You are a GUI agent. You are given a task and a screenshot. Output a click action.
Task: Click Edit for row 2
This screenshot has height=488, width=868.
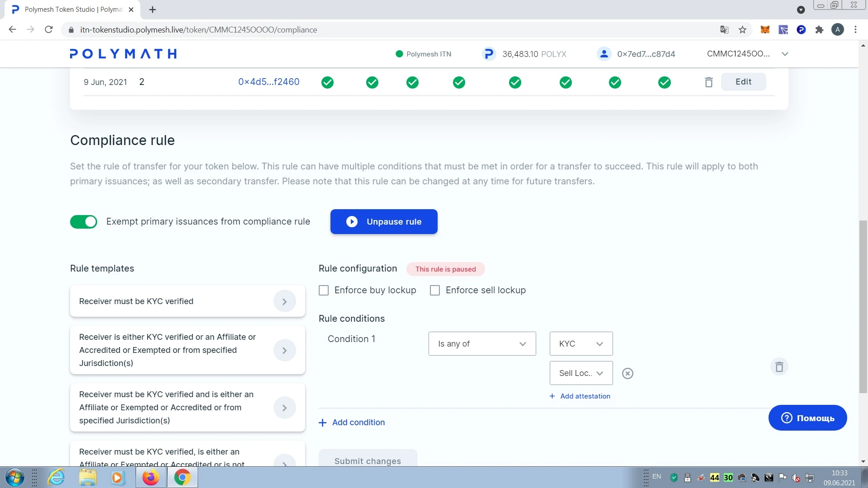point(743,82)
